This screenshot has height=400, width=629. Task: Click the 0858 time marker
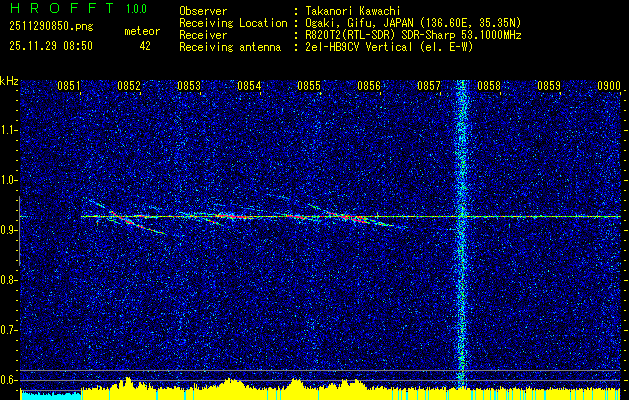(x=489, y=86)
